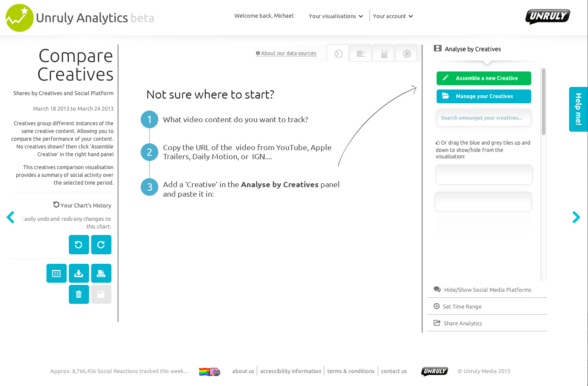Click the Your Chart's History heading icon

point(56,204)
